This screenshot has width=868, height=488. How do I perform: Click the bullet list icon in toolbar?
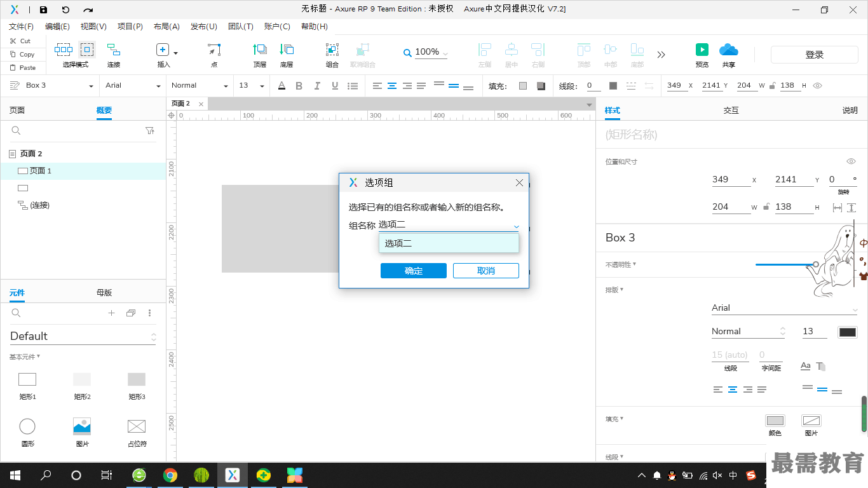[353, 86]
